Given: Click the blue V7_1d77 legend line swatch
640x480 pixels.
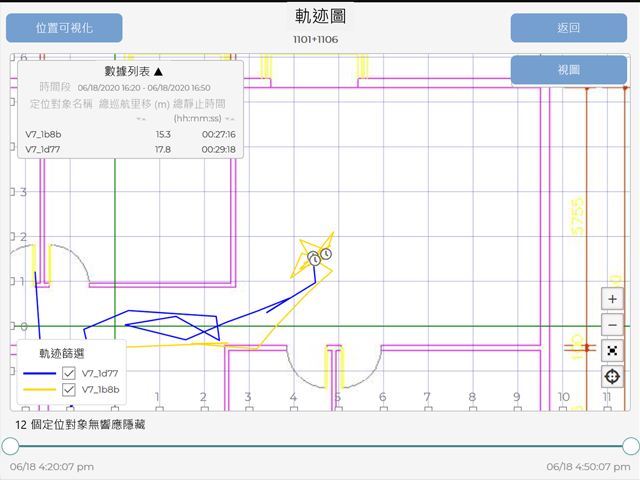Looking at the screenshot, I should point(40,373).
